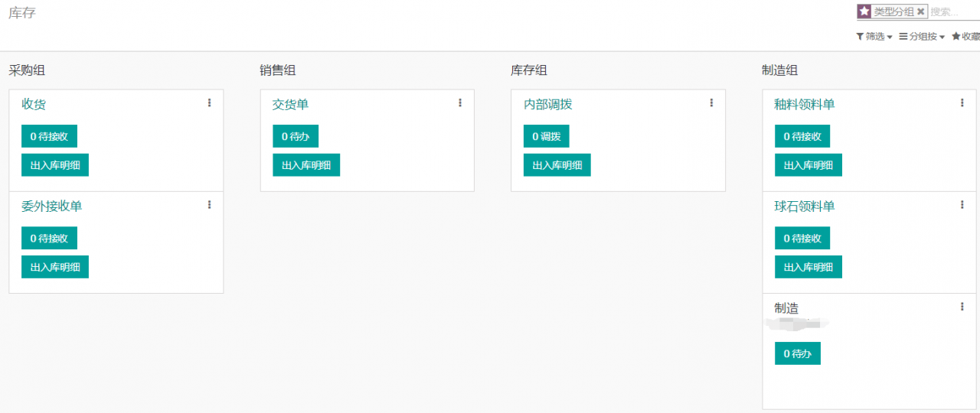
Task: Open kebab menu on 委外接收单 card
Action: point(209,204)
